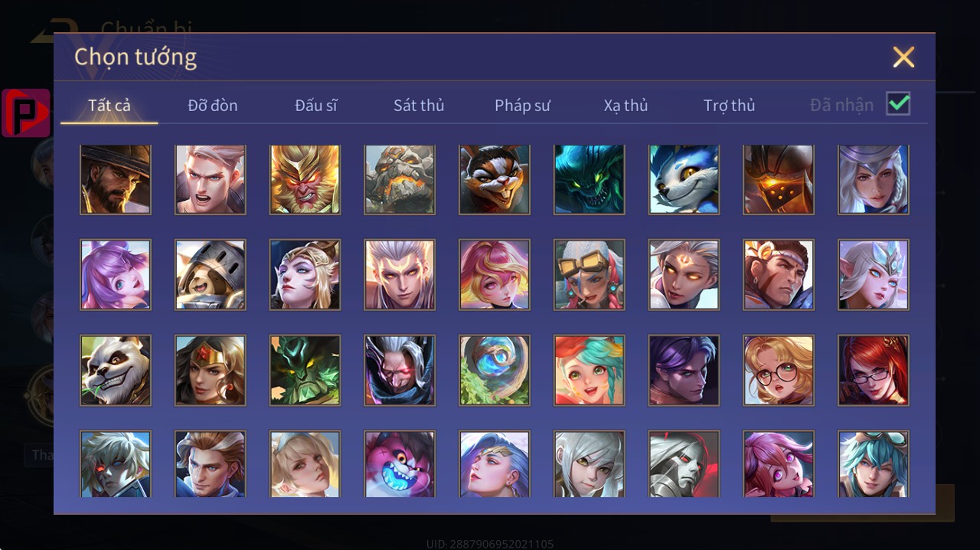Toggle the Đã nhận checkbox
Screen dimensions: 980x550
tap(898, 103)
